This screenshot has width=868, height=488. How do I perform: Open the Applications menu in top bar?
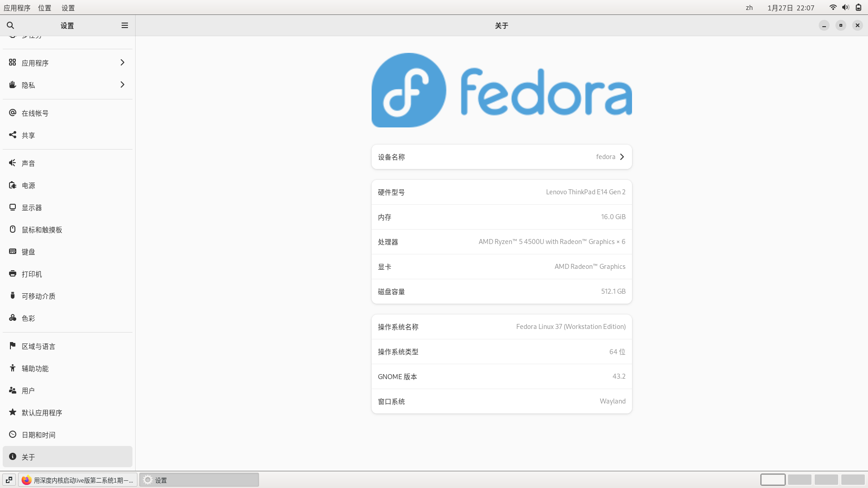(17, 8)
